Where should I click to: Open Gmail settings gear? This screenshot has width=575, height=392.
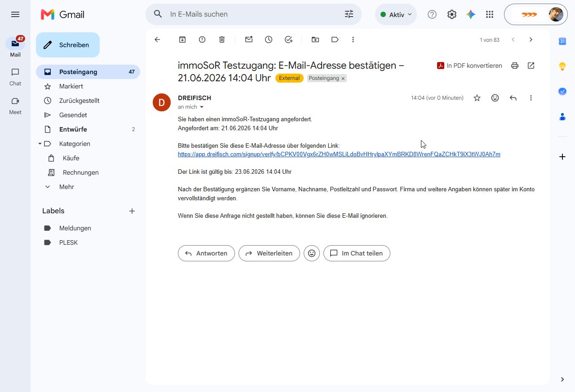click(452, 14)
